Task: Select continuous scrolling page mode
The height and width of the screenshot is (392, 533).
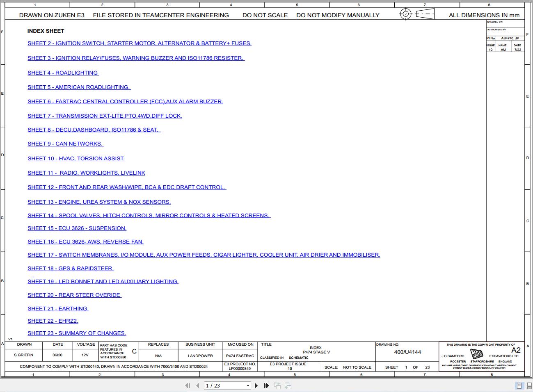Action: point(529,385)
